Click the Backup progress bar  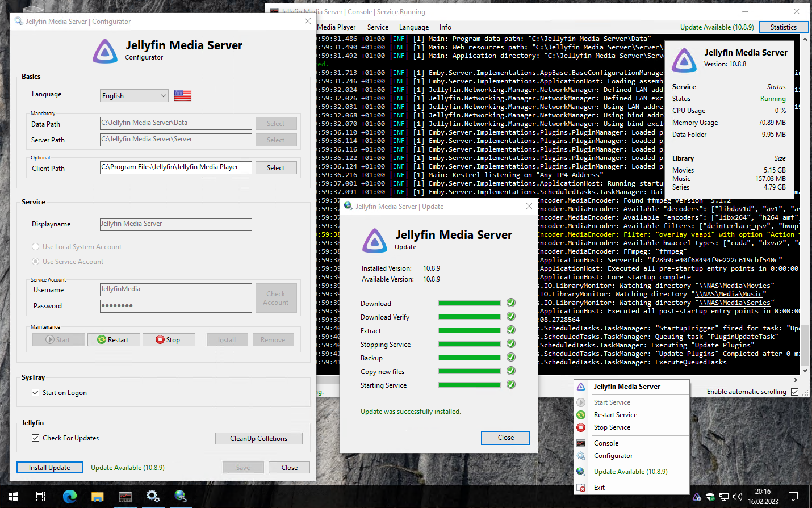470,358
